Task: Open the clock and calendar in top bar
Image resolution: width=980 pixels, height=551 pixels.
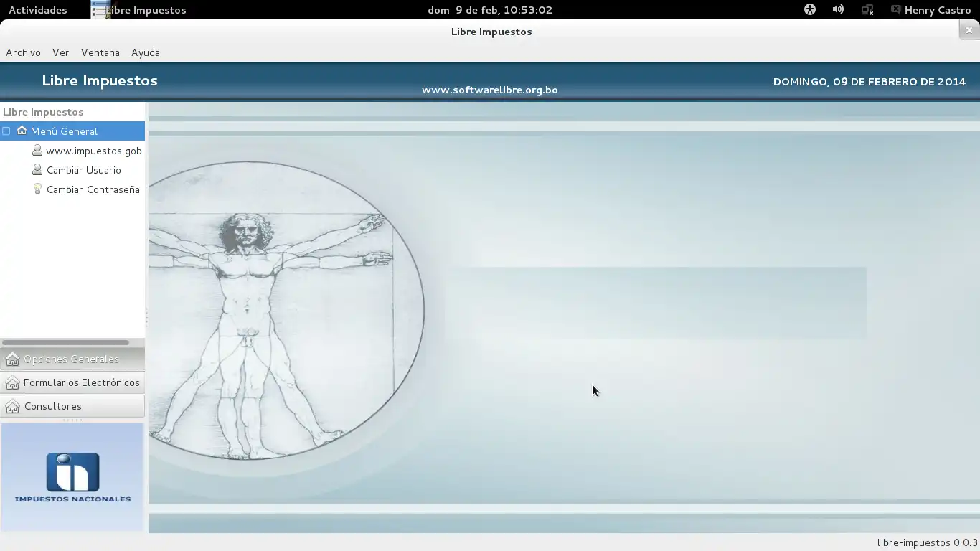Action: point(490,10)
